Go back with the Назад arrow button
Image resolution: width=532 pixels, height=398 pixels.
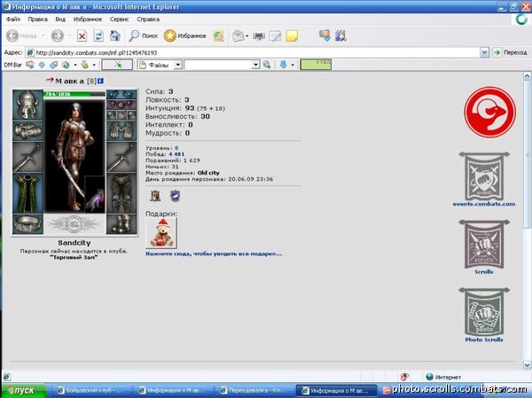point(21,35)
